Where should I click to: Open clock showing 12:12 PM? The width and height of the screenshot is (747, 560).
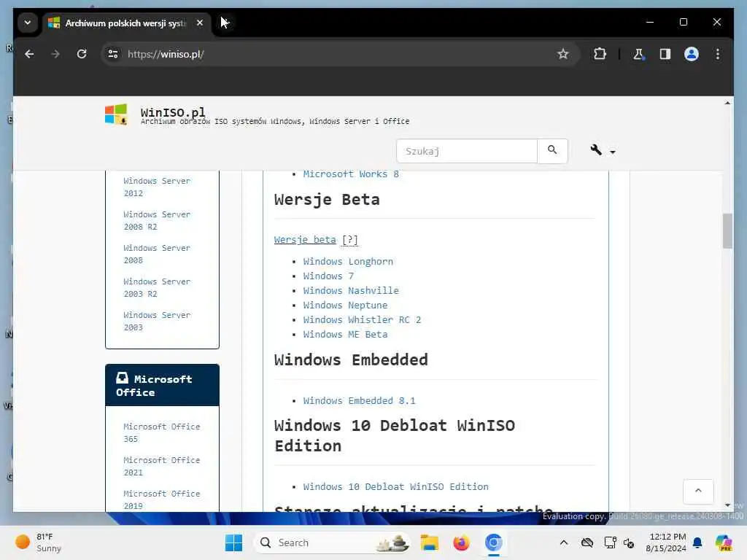pyautogui.click(x=666, y=542)
